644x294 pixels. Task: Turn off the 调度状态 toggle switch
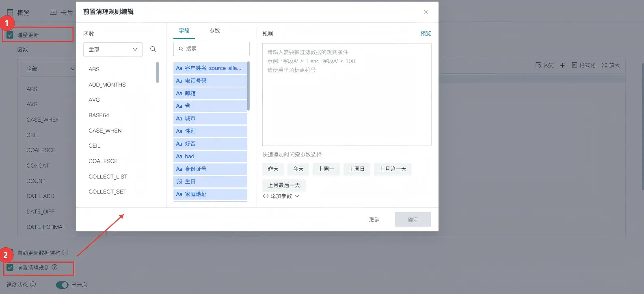coord(62,285)
